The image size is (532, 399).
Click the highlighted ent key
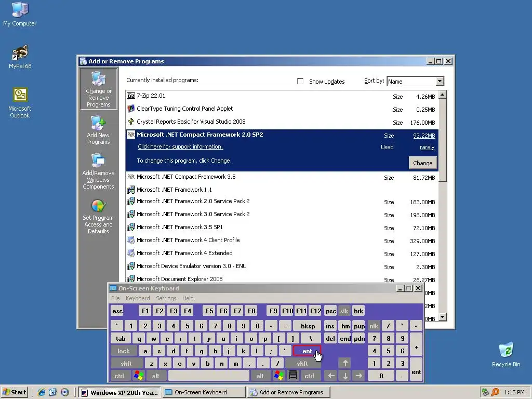[307, 351]
